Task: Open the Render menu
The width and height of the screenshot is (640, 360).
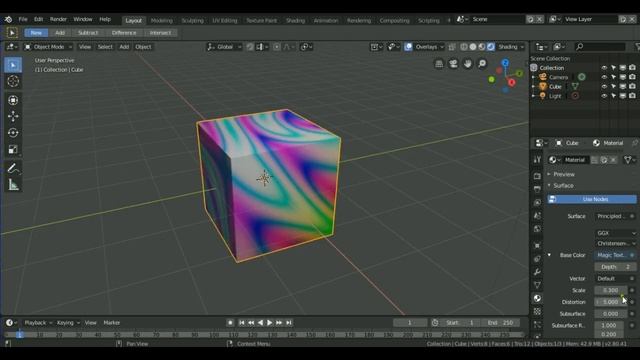Action: pyautogui.click(x=58, y=19)
